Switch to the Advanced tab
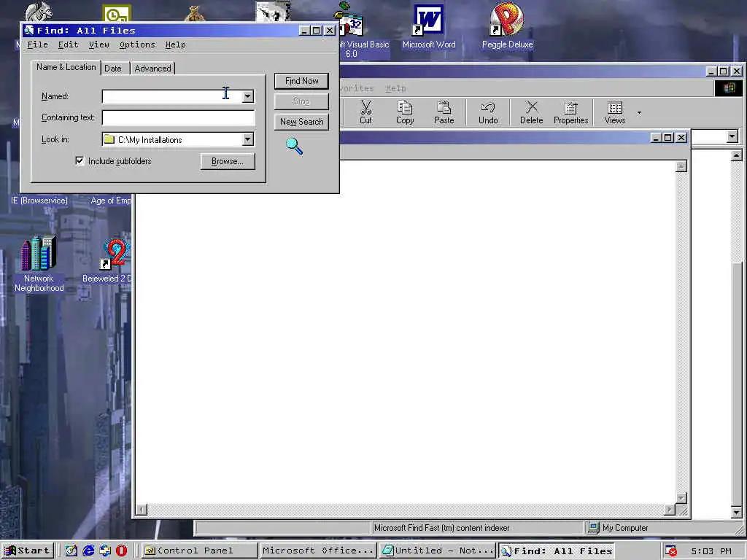Viewport: 747px width, 560px height. pos(152,69)
